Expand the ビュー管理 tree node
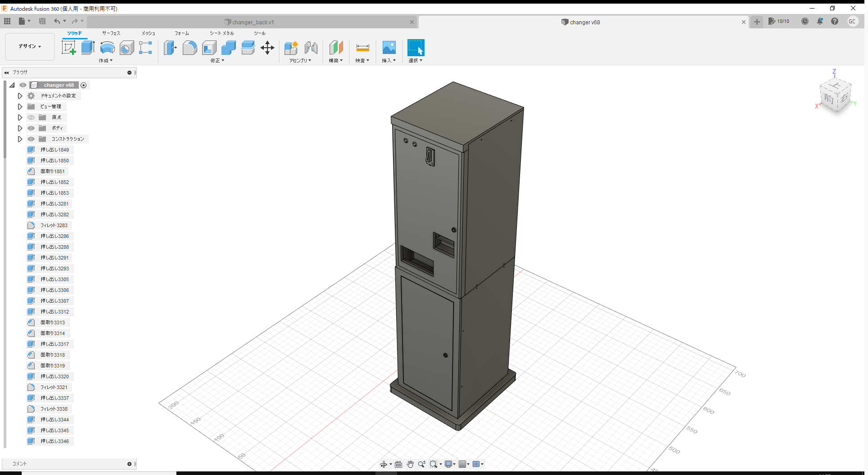Viewport: 868px width, 475px height. click(20, 107)
